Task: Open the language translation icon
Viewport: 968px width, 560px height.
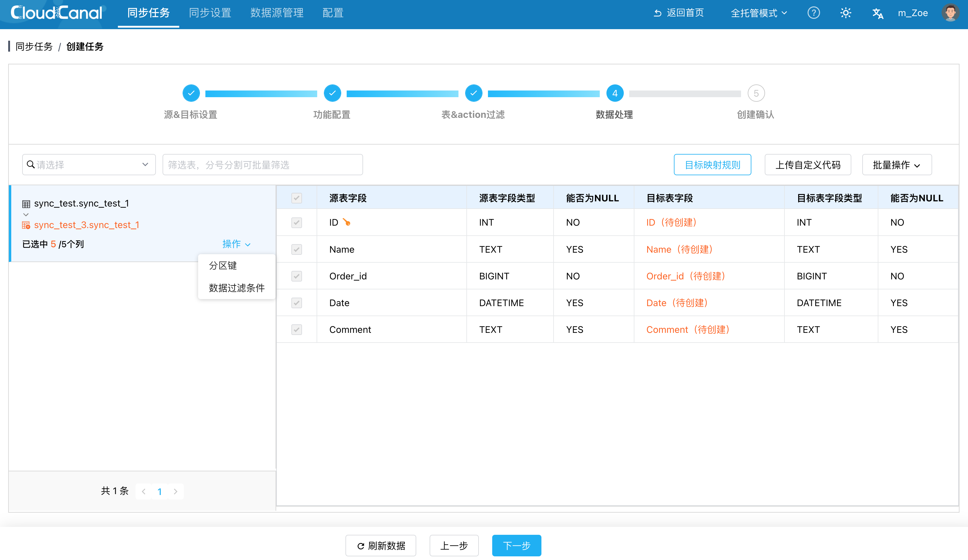Action: pyautogui.click(x=877, y=13)
